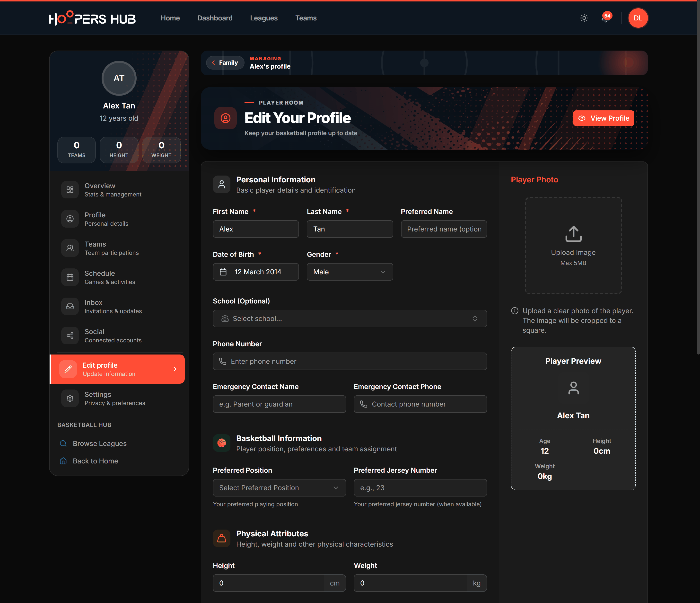700x603 pixels.
Task: Open Leagues in the top navigation
Action: click(264, 18)
